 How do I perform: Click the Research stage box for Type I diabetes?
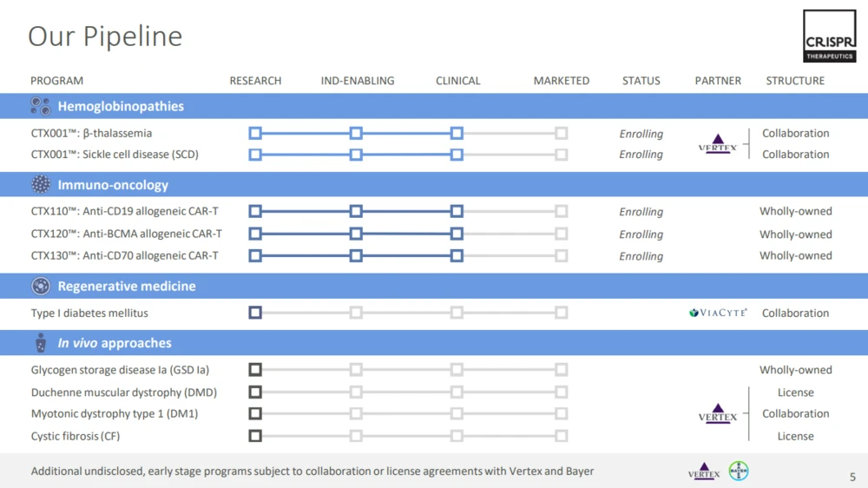[x=255, y=313]
